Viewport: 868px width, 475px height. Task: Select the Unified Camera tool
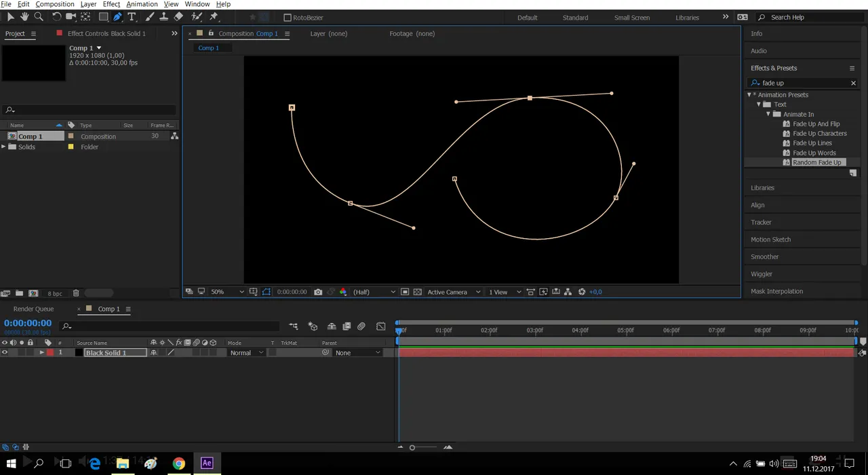coord(71,17)
